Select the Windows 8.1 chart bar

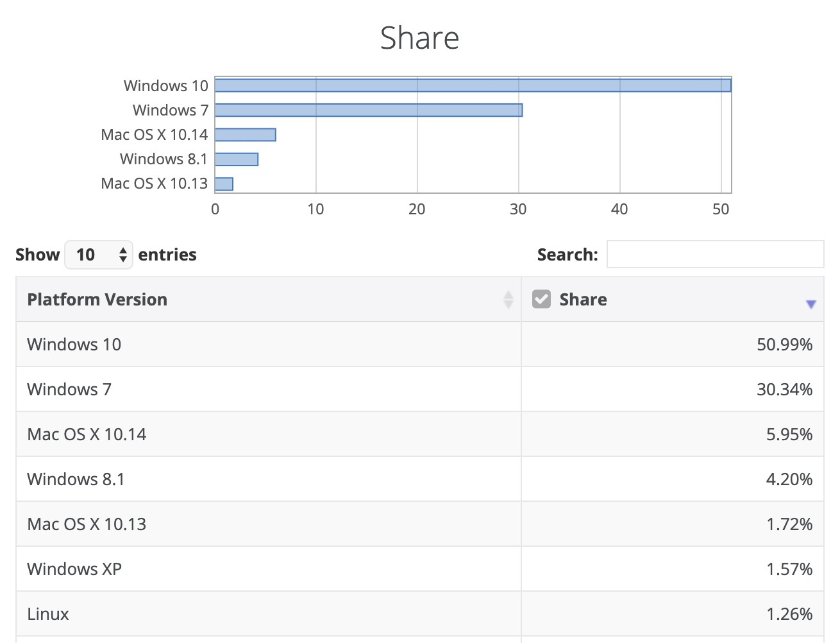[x=237, y=159]
